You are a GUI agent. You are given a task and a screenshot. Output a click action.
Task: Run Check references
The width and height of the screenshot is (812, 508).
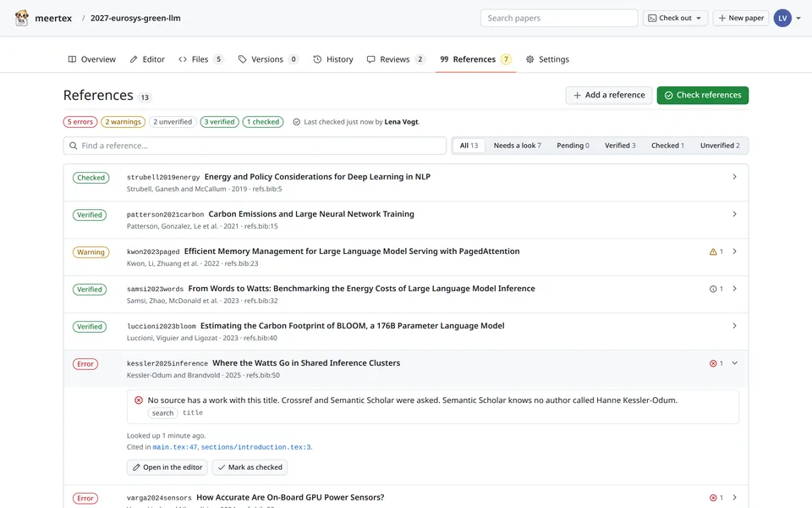[x=702, y=96]
